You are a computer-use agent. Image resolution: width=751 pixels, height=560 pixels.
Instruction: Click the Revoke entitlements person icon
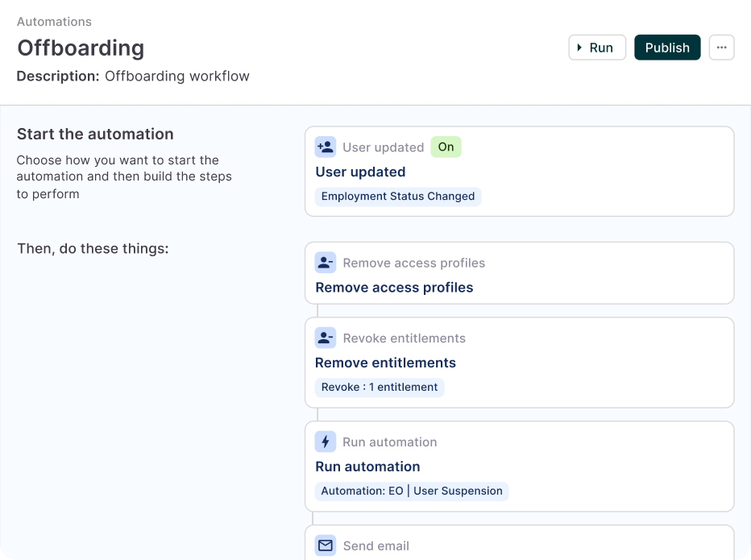(325, 338)
